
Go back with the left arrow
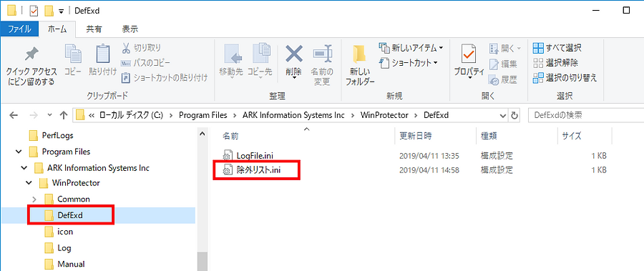pyautogui.click(x=13, y=115)
